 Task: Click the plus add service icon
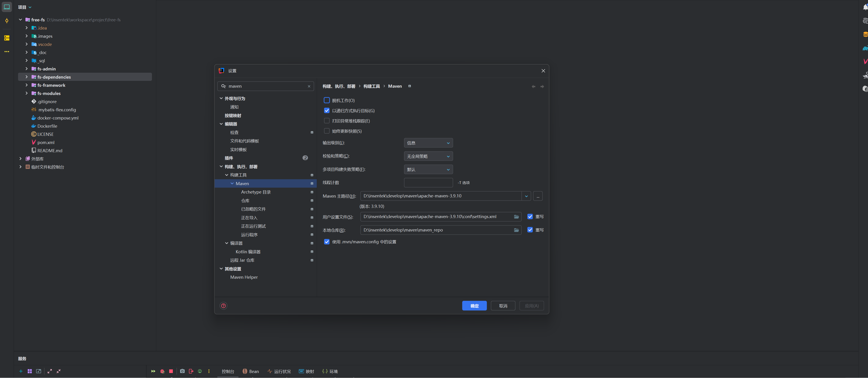pyautogui.click(x=21, y=371)
